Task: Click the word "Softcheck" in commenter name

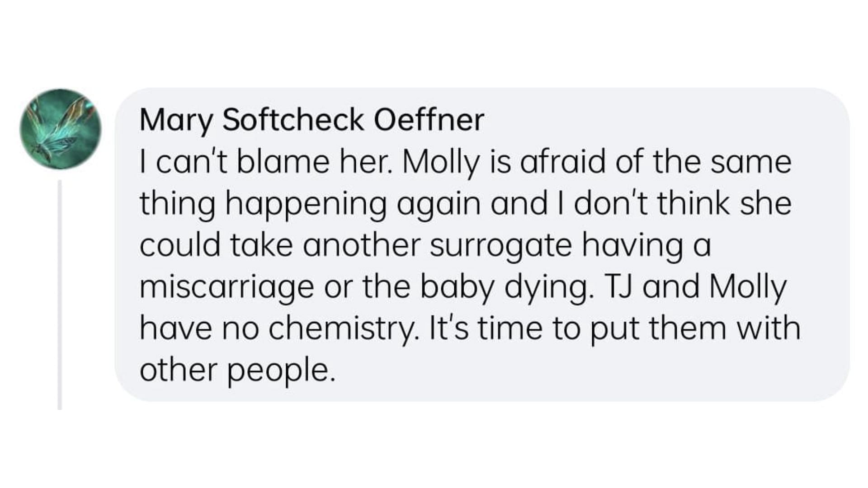Action: [293, 120]
